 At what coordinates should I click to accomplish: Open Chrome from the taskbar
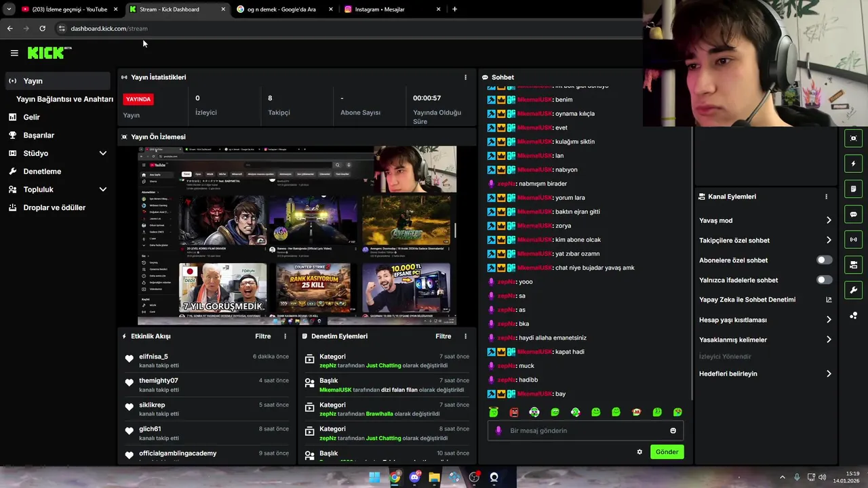395,477
